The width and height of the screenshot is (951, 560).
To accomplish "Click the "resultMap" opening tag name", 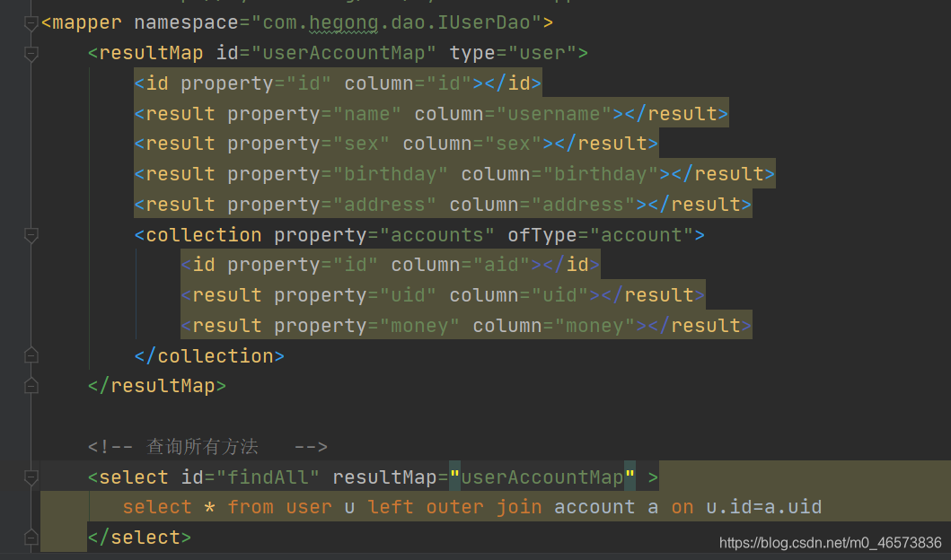I will 151,53.
